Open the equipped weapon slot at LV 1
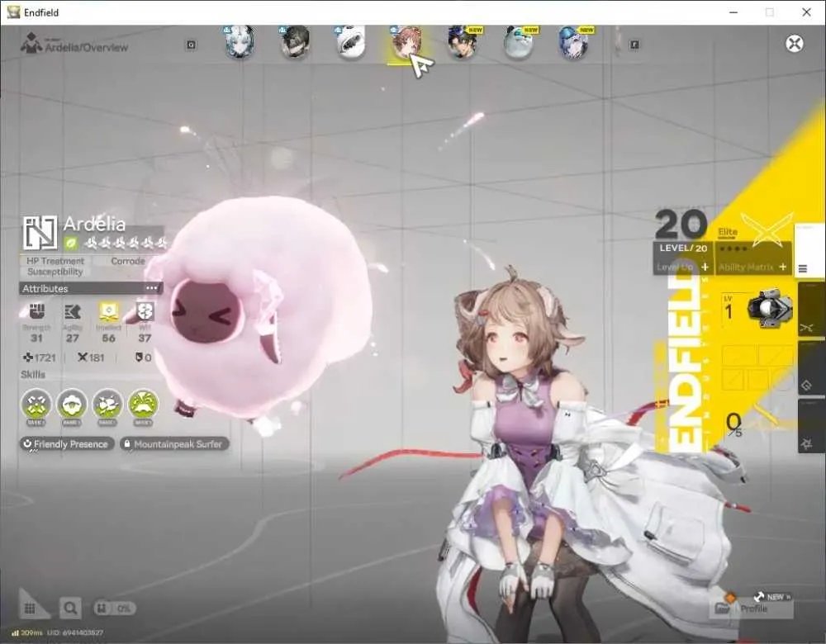This screenshot has height=644, width=826. click(758, 311)
